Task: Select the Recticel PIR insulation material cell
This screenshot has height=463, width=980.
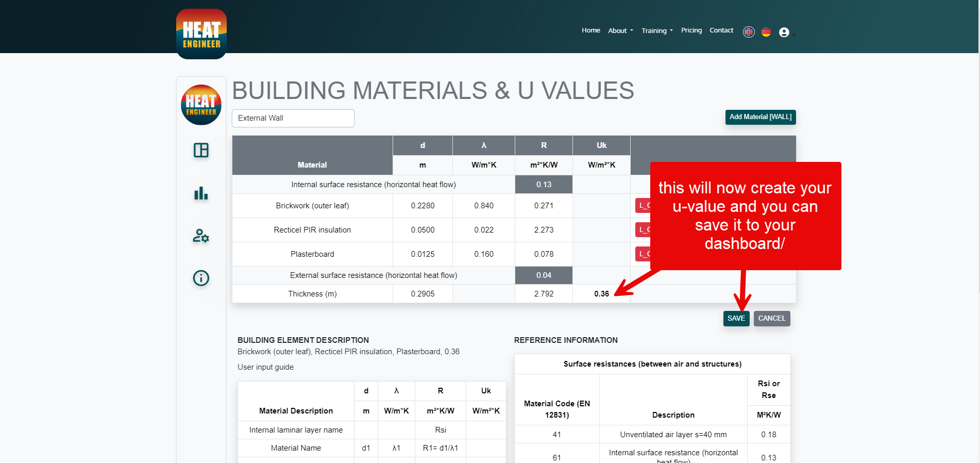Action: point(312,230)
